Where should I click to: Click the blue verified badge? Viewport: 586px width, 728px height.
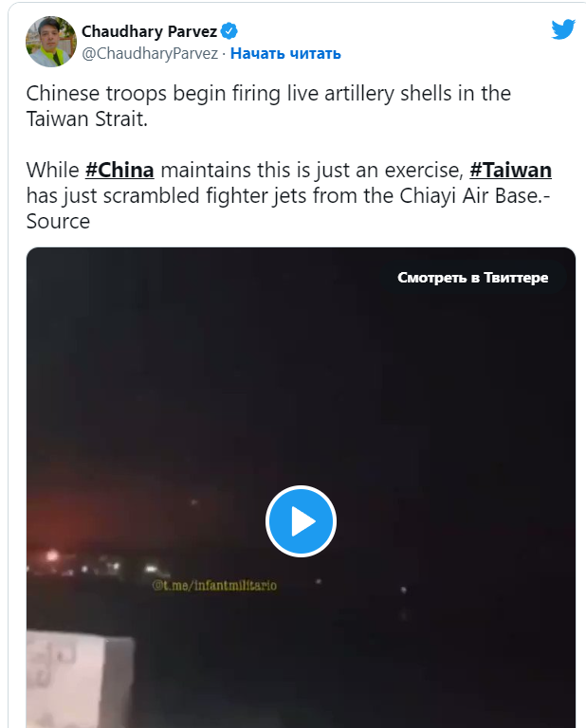229,31
